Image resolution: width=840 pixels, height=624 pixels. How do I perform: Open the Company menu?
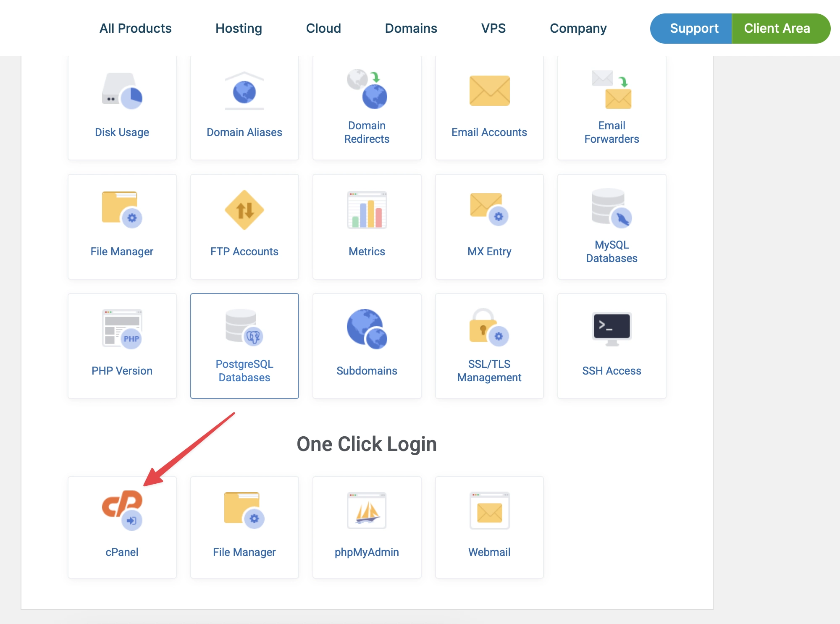pyautogui.click(x=578, y=28)
